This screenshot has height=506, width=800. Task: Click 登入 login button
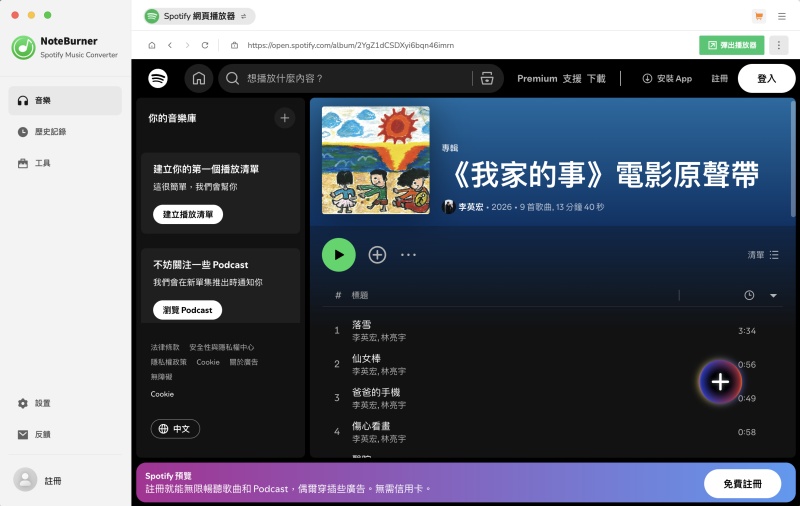pyautogui.click(x=766, y=79)
